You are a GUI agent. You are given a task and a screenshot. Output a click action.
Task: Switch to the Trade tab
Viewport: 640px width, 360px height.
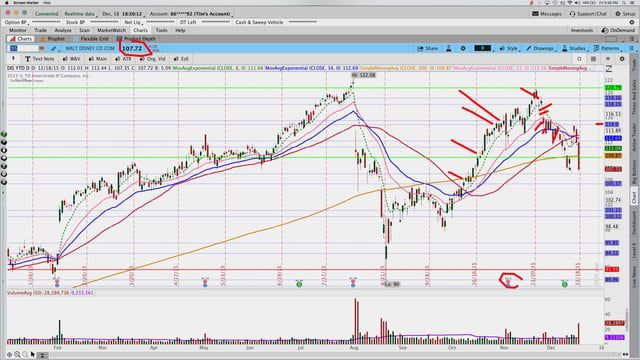pos(40,30)
